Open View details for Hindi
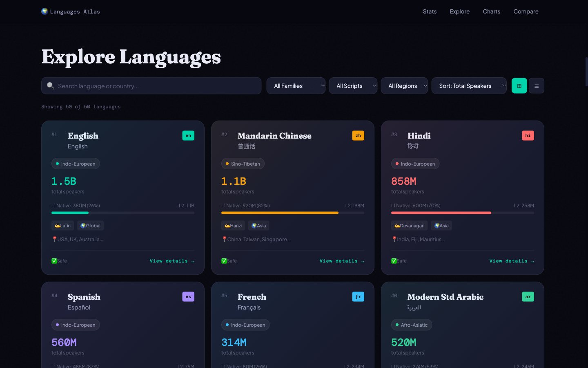This screenshot has height=368, width=588. [x=512, y=261]
